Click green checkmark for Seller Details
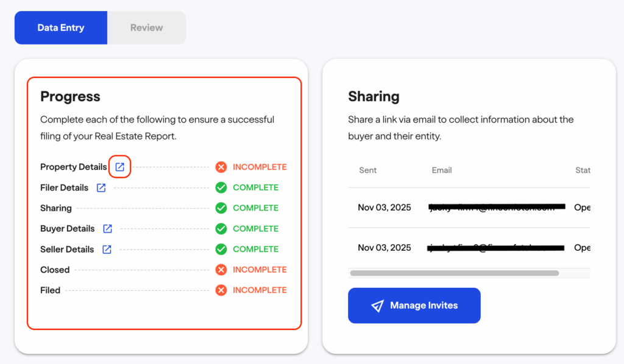Viewport: 624px width, 364px height. [x=221, y=250]
